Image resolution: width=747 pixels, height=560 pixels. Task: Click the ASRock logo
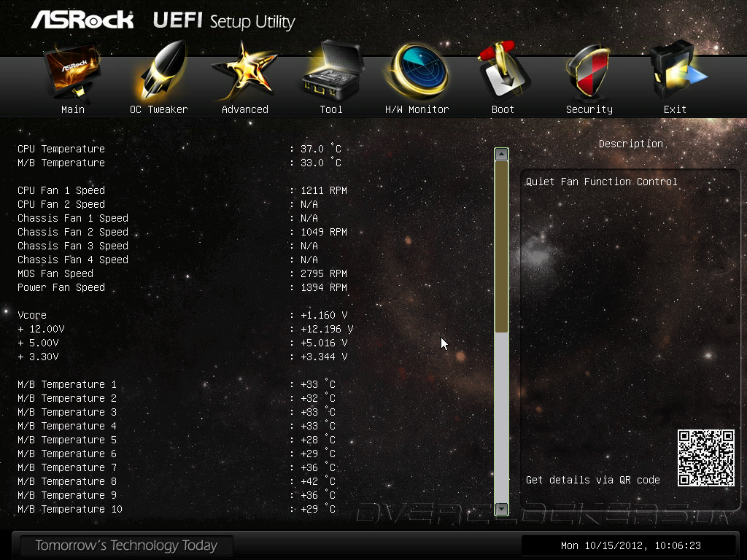pos(82,20)
